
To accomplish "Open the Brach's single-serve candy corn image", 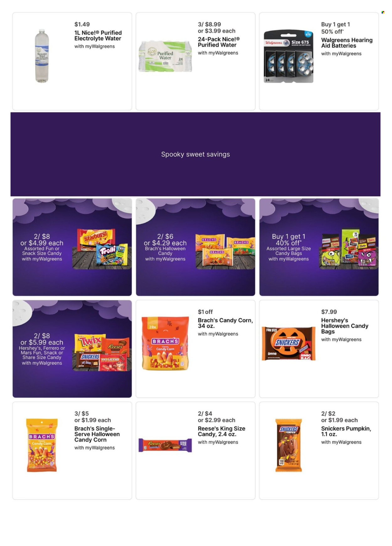I will point(42,445).
